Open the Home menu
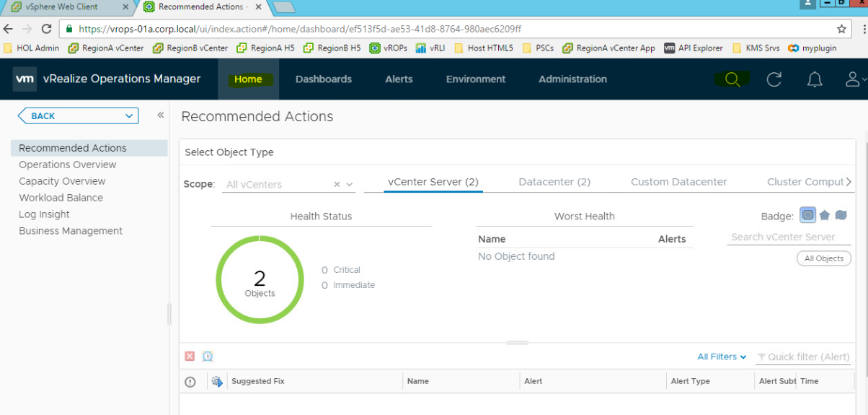Viewport: 868px width, 415px height. pyautogui.click(x=248, y=79)
